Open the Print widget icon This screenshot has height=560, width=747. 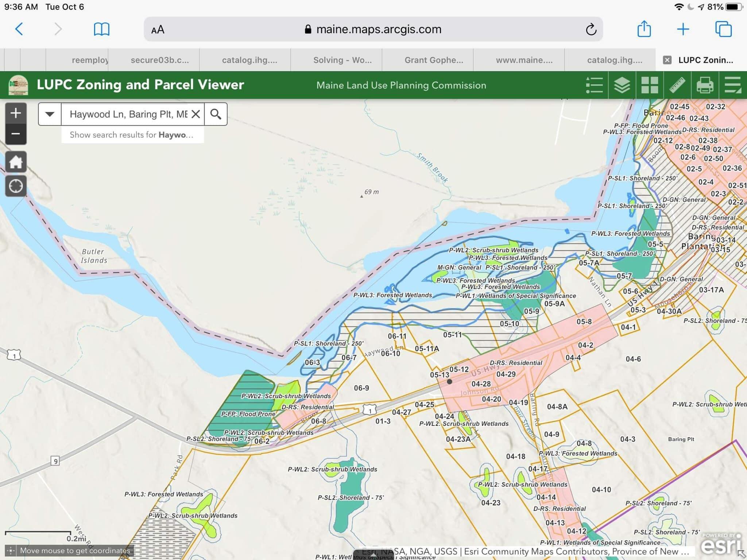click(705, 85)
